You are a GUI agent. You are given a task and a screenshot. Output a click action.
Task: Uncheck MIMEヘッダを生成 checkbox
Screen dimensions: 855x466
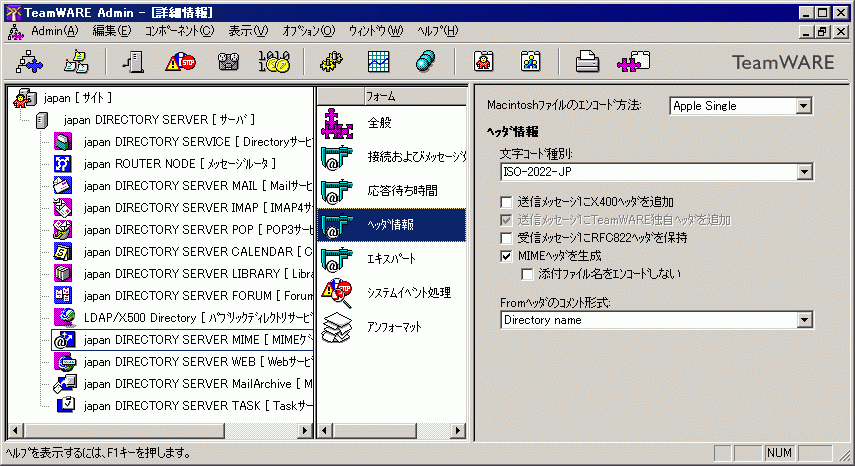[x=507, y=256]
